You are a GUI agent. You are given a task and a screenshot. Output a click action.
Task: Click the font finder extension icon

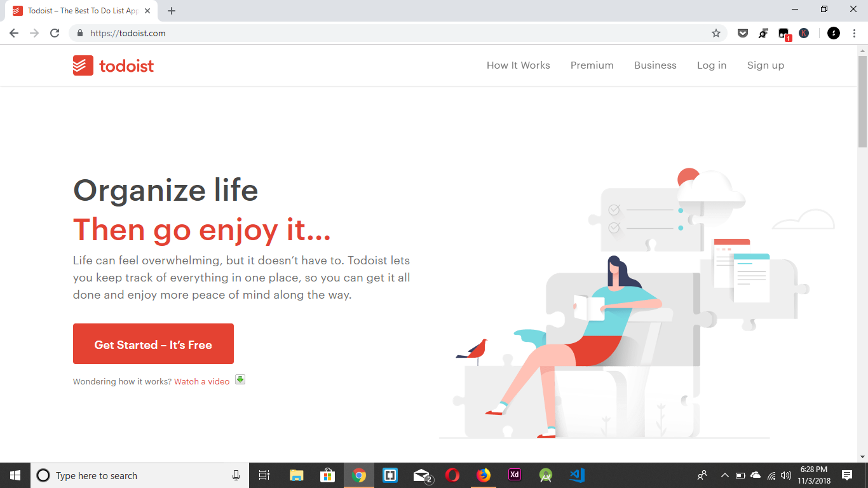pyautogui.click(x=763, y=33)
